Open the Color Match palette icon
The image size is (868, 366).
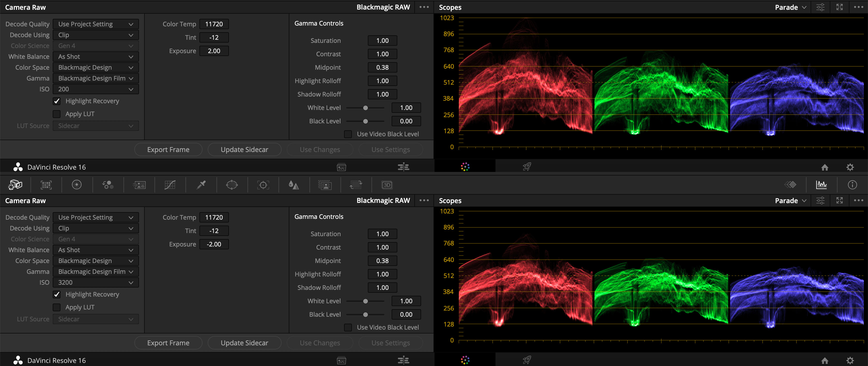click(x=46, y=185)
